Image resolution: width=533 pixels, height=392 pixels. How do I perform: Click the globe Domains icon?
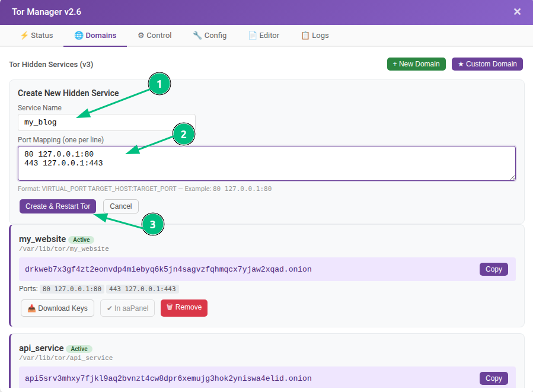(x=79, y=36)
